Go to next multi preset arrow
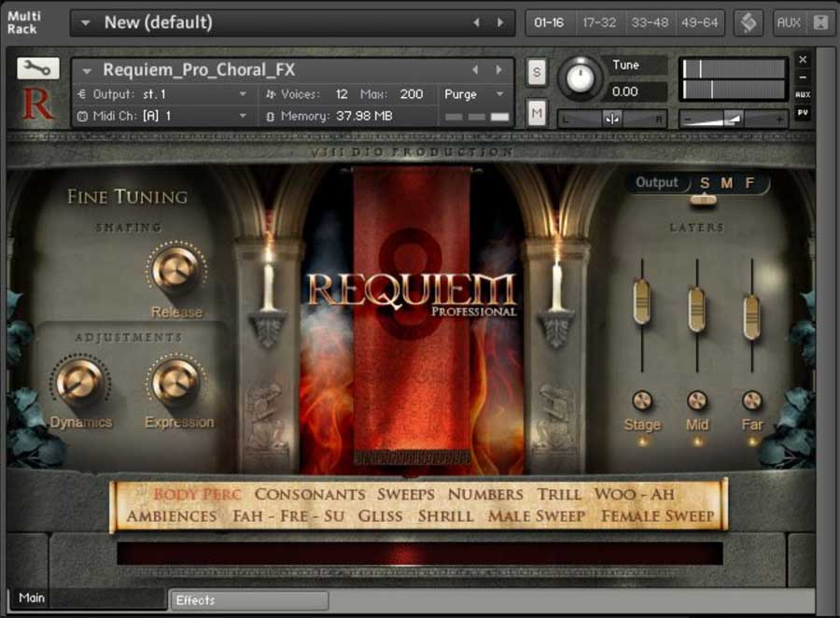The height and width of the screenshot is (618, 840). 500,23
